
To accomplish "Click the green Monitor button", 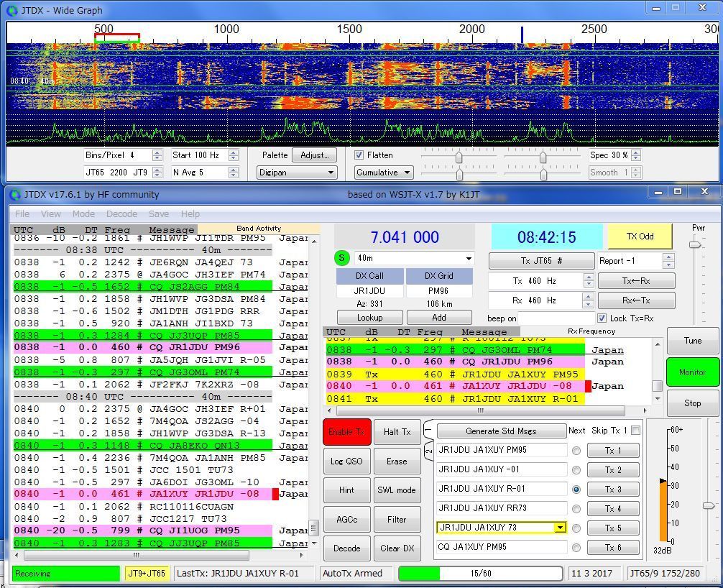I will coord(692,372).
